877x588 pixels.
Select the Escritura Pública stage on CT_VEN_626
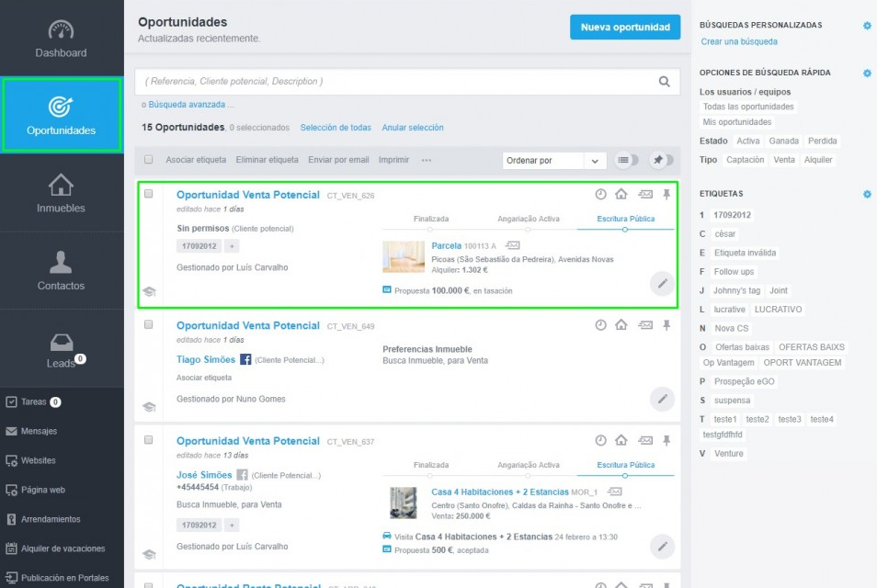625,220
